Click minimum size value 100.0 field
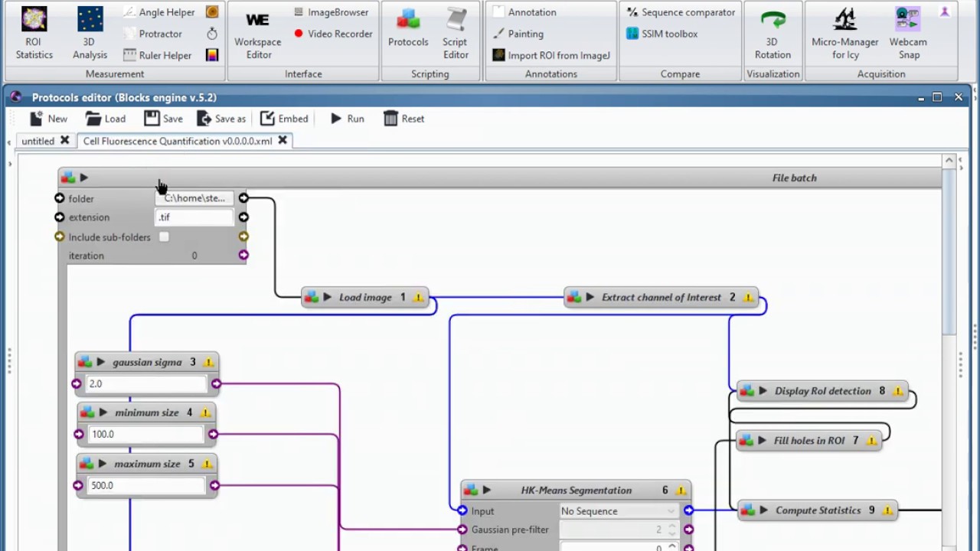The image size is (980, 551). pyautogui.click(x=146, y=434)
